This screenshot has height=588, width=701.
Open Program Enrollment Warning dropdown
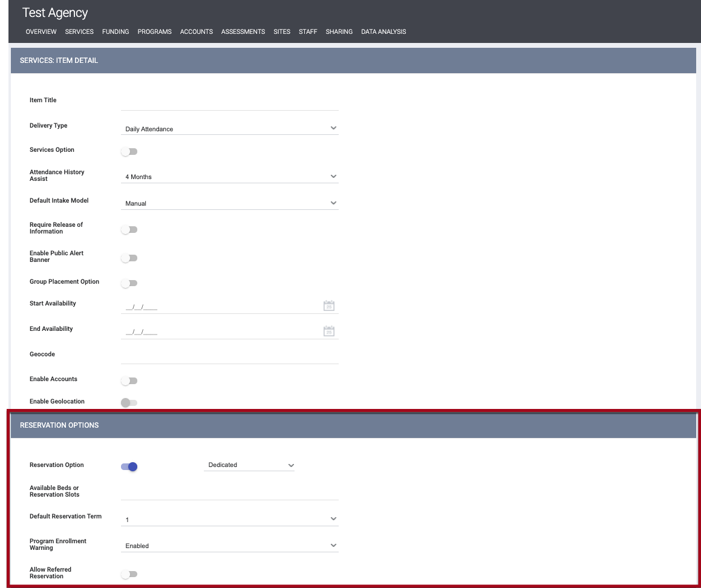click(229, 546)
